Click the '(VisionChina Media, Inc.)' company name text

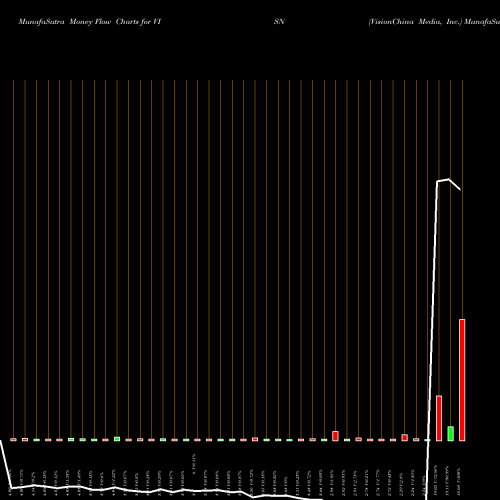415,22
